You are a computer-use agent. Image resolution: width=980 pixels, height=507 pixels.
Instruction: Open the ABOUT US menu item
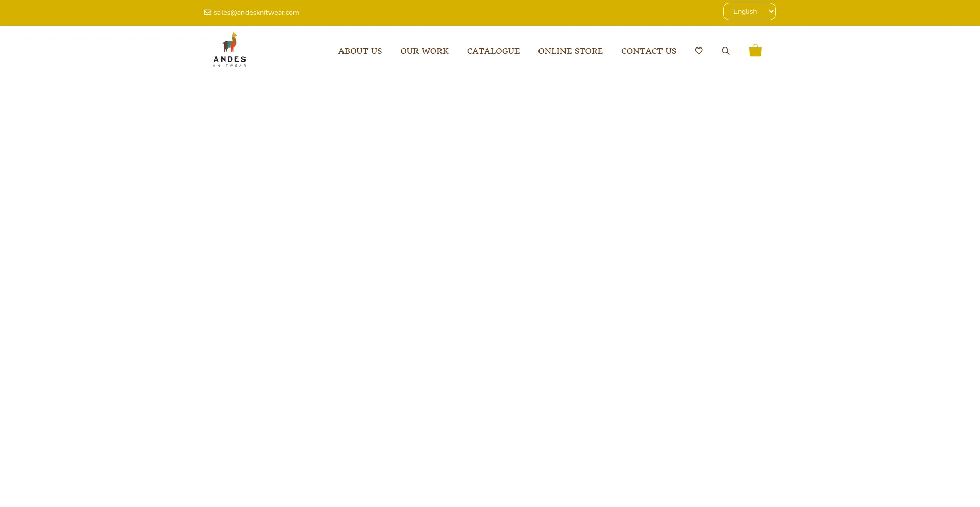click(x=360, y=51)
